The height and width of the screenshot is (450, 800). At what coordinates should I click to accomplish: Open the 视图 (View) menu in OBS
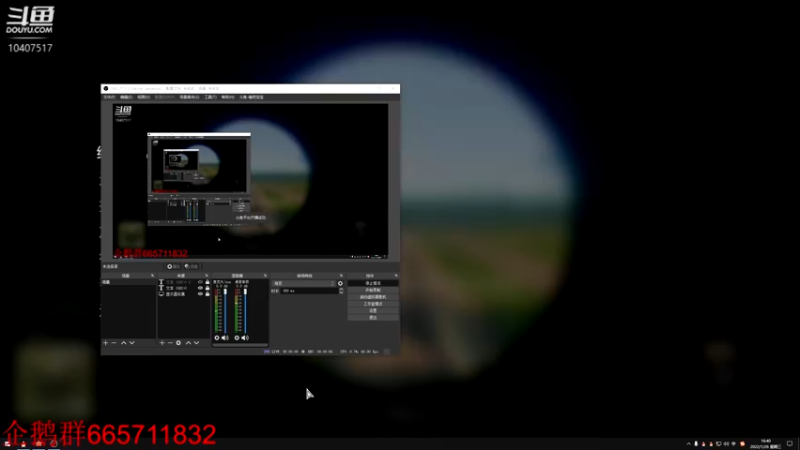[143, 97]
